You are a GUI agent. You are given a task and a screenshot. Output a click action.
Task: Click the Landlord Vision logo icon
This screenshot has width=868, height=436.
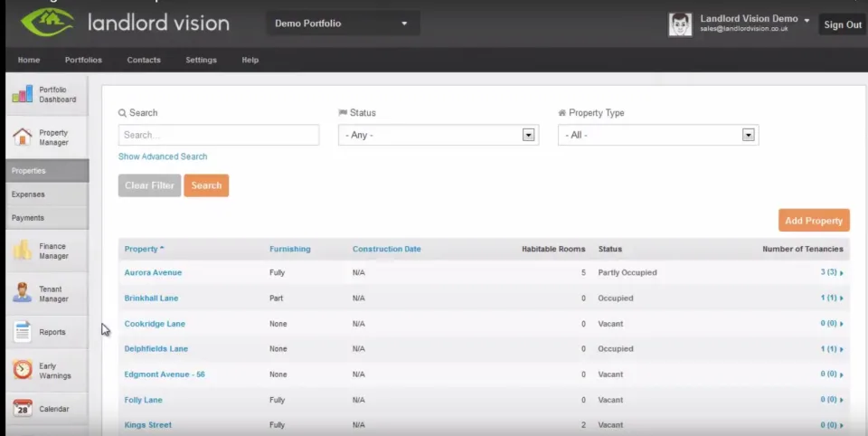point(47,22)
